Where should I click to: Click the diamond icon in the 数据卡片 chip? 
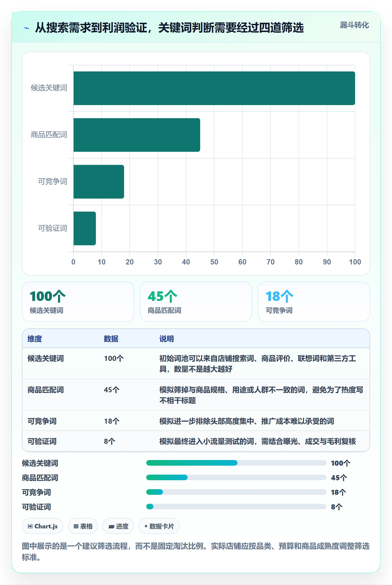[146, 526]
